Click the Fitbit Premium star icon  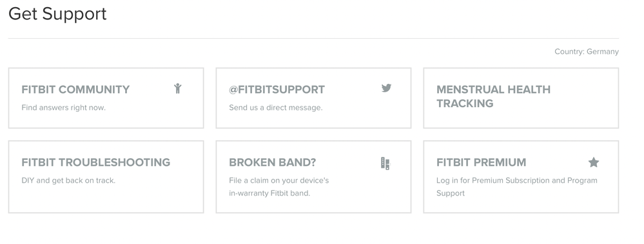tap(594, 162)
